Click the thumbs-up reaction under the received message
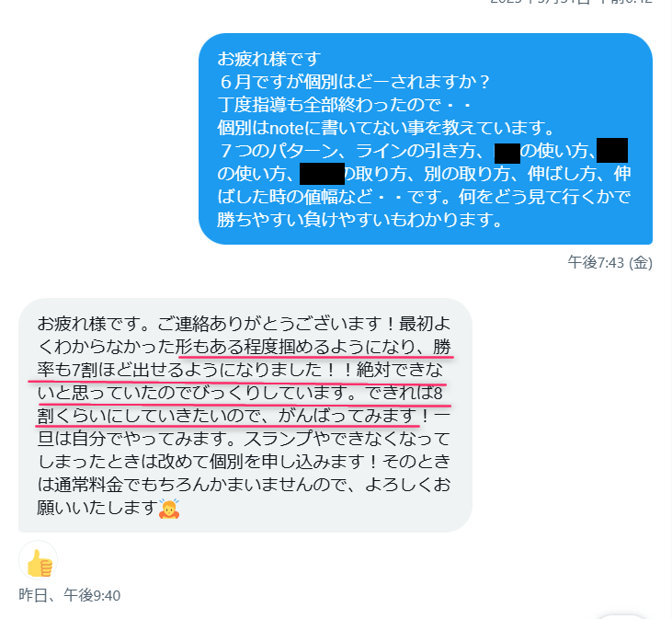 coord(38,560)
